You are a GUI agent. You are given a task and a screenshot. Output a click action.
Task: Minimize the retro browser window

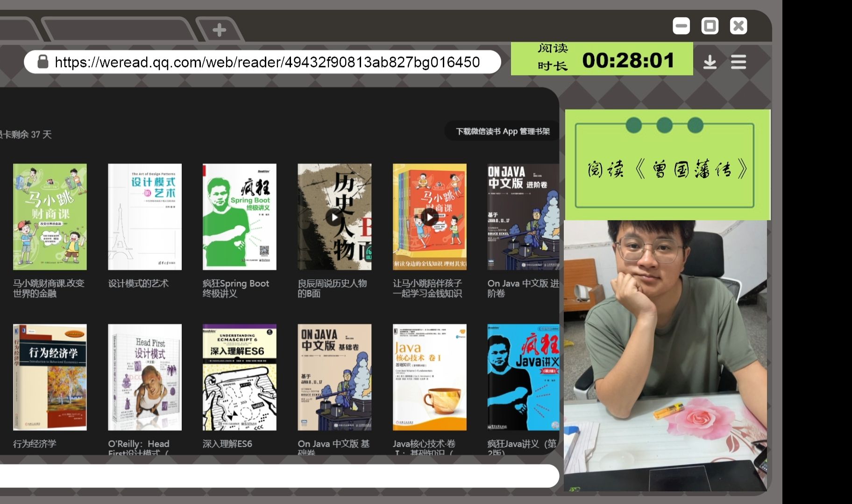[x=681, y=26]
